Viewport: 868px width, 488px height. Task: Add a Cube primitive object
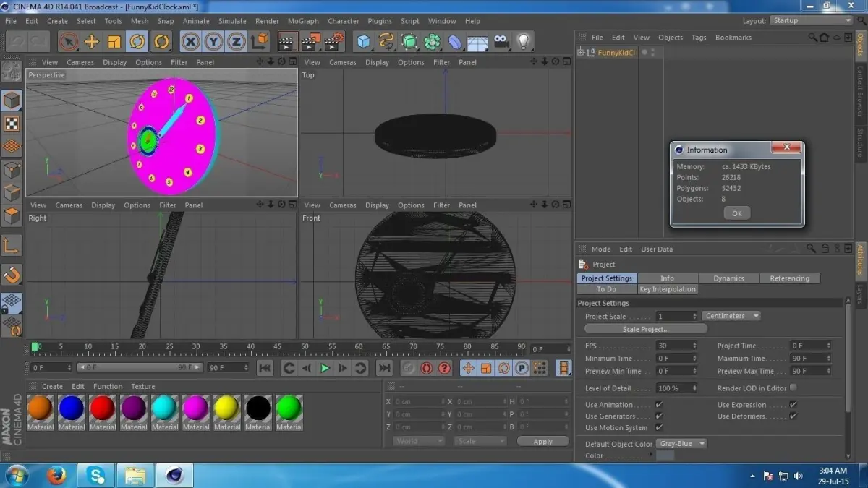(x=364, y=41)
